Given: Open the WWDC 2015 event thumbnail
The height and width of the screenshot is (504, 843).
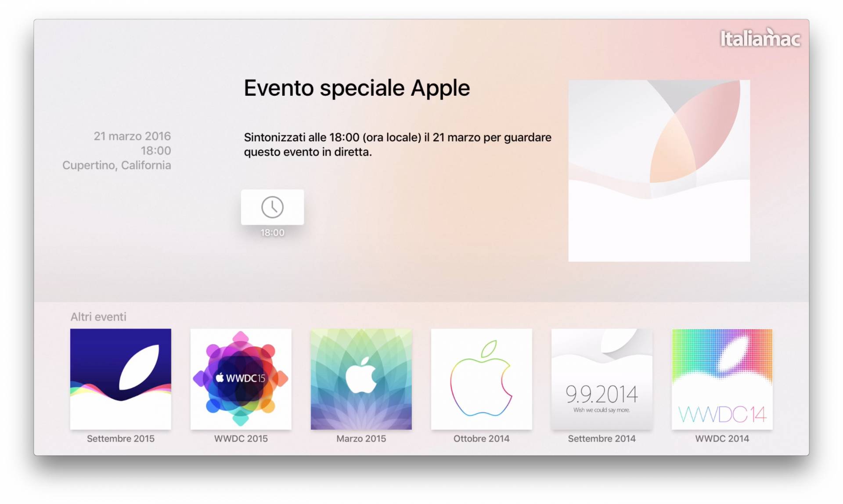Looking at the screenshot, I should point(241,379).
